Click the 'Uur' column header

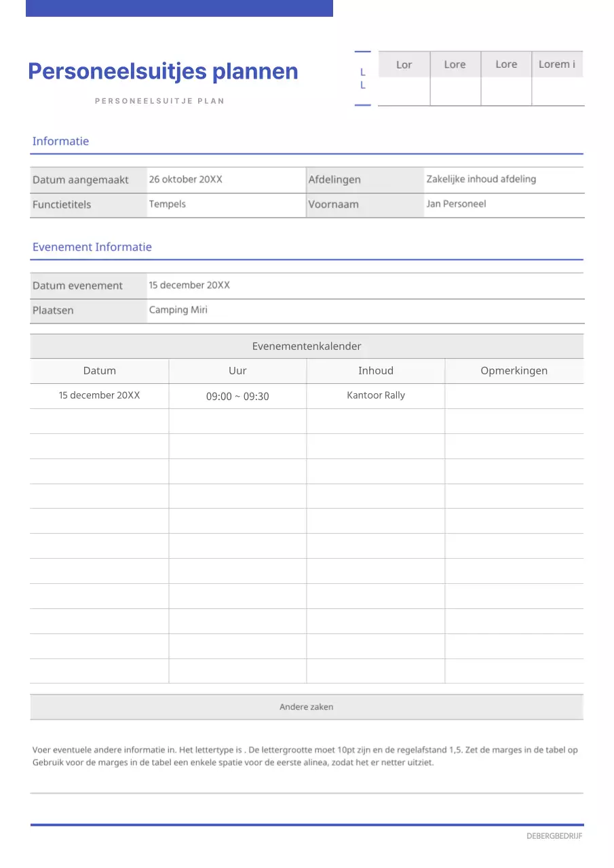pyautogui.click(x=237, y=370)
